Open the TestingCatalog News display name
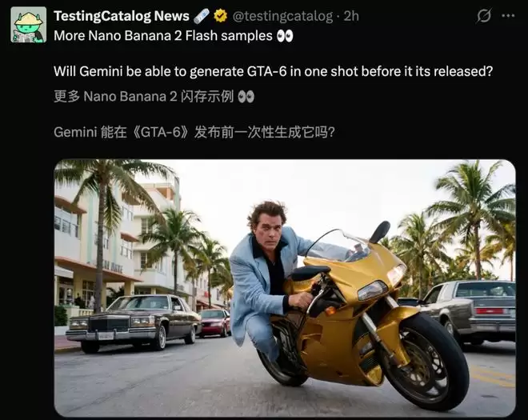 tap(122, 16)
